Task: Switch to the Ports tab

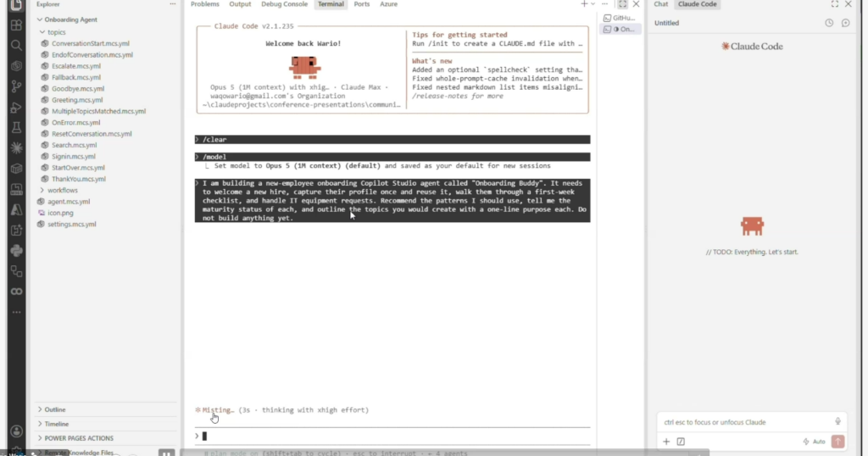Action: [x=361, y=4]
